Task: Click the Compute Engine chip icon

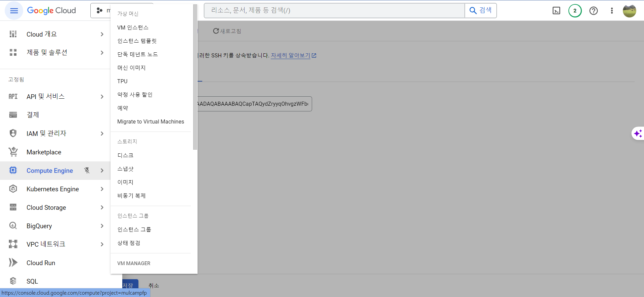Action: click(13, 170)
